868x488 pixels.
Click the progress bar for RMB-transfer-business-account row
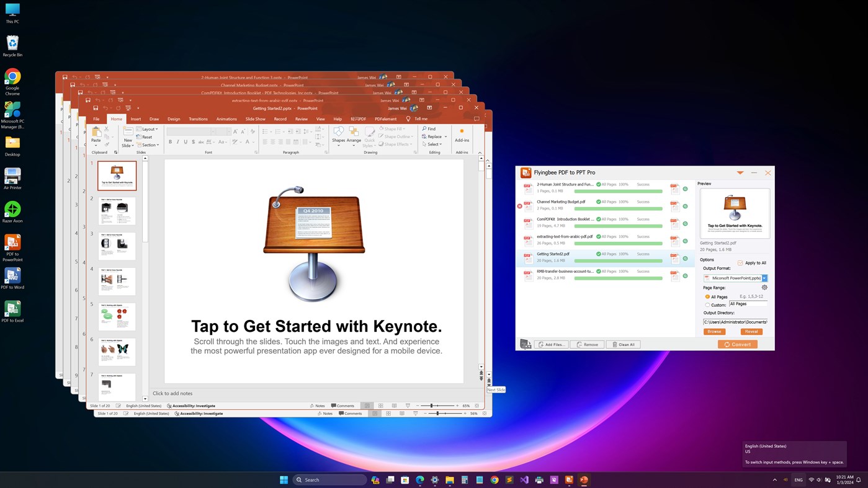619,278
